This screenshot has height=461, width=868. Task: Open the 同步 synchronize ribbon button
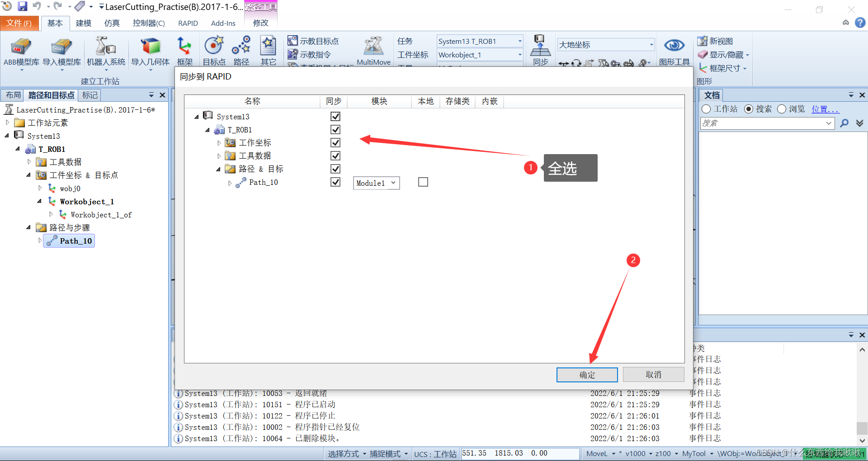(540, 51)
